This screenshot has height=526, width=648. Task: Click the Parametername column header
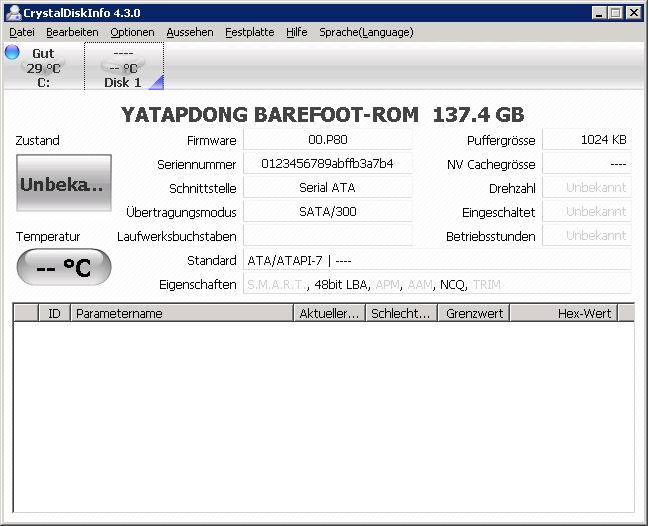tap(182, 313)
